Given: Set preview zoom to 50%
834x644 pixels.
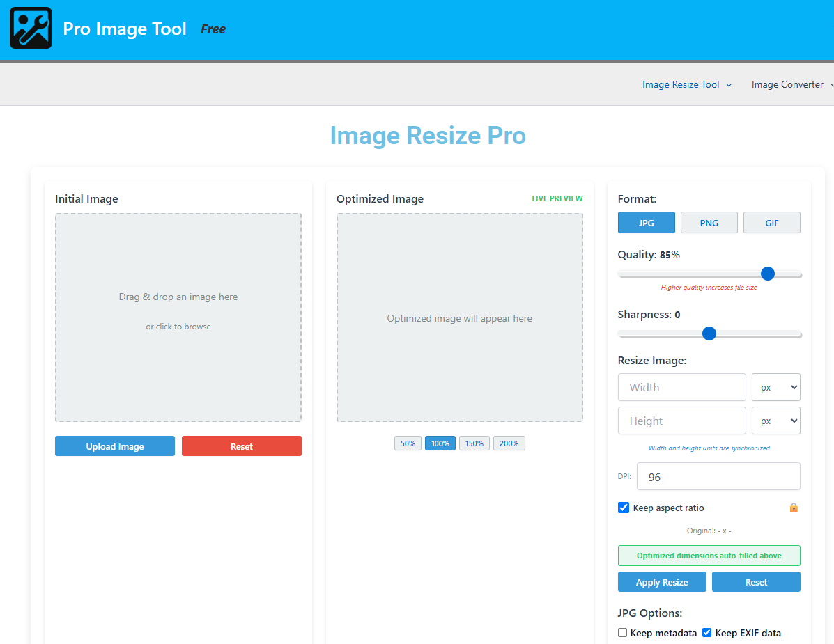Looking at the screenshot, I should (x=408, y=443).
